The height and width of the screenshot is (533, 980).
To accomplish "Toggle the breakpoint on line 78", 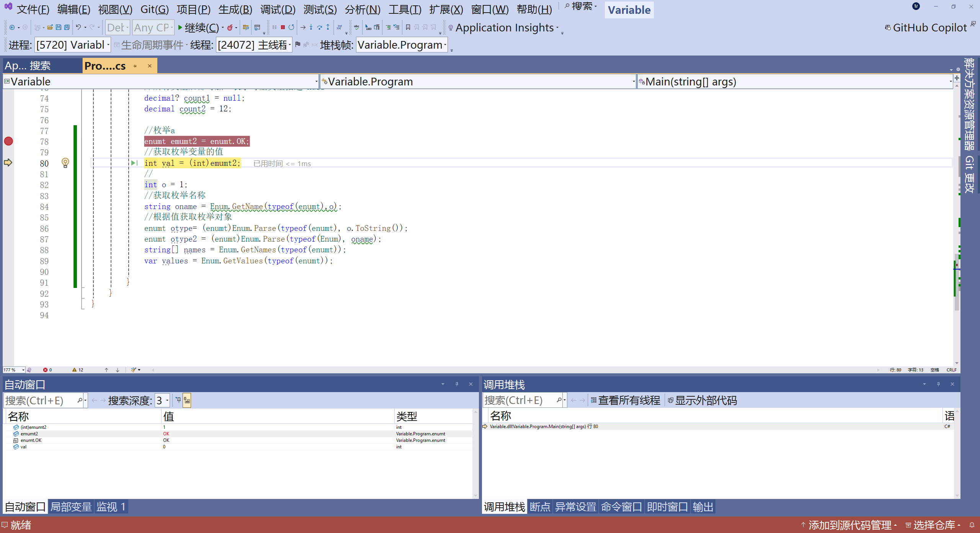I will pyautogui.click(x=8, y=141).
